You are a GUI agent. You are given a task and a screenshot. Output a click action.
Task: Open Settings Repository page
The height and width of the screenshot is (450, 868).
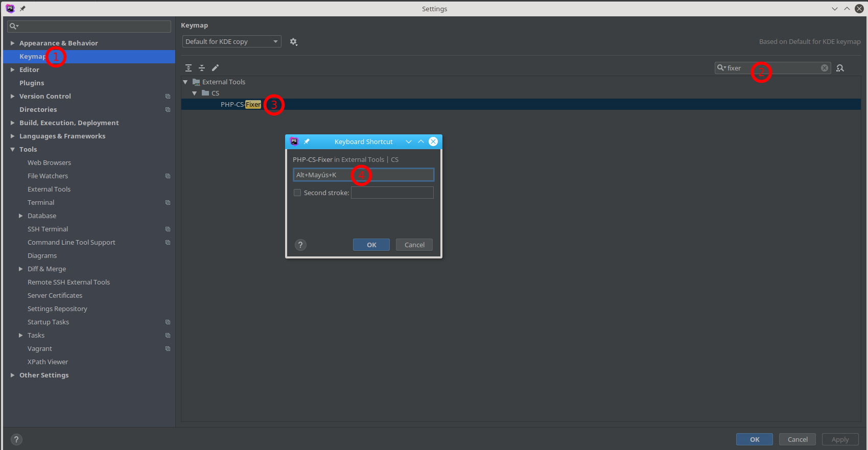point(57,309)
